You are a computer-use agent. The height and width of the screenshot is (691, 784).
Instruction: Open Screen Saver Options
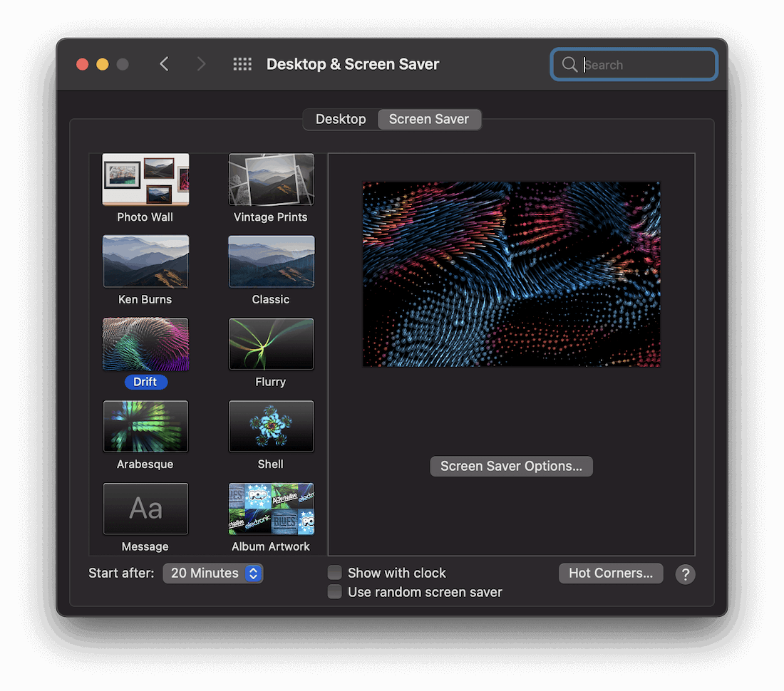(x=511, y=466)
